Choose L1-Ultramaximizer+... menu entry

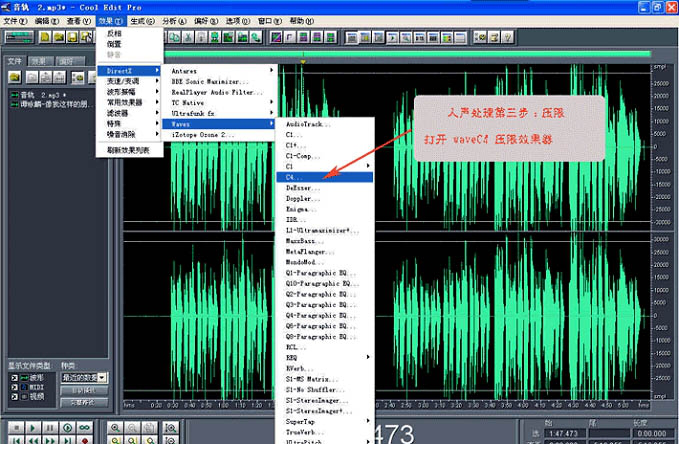pos(325,230)
